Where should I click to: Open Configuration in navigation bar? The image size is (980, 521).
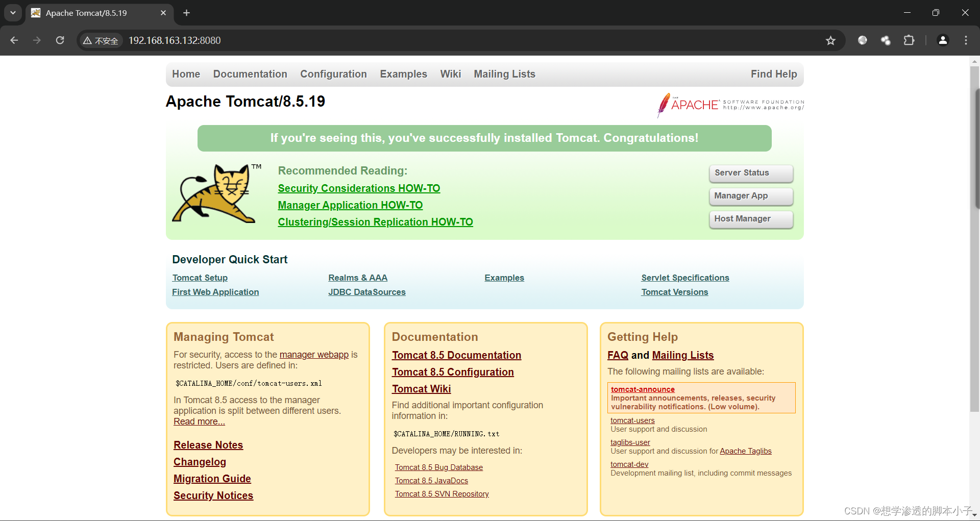tap(333, 74)
